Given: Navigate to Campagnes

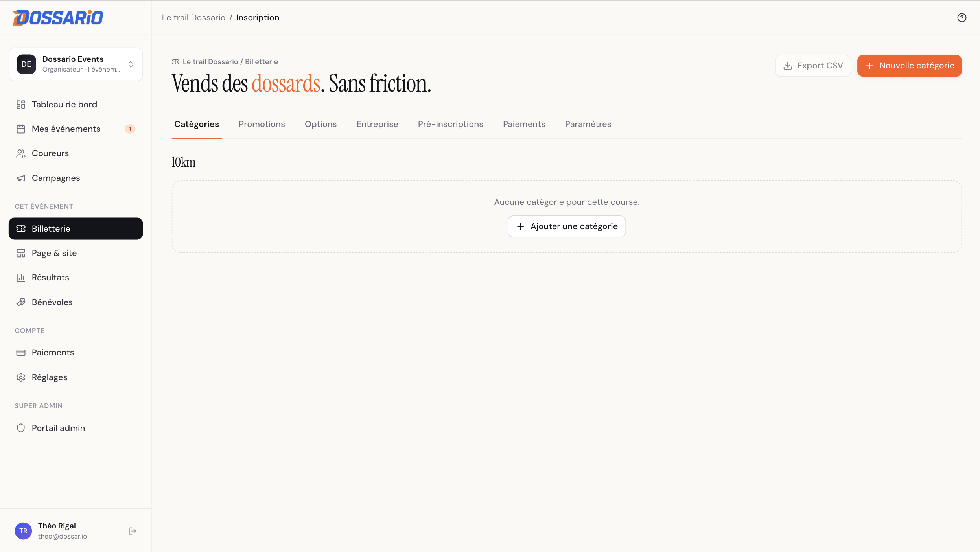Looking at the screenshot, I should [x=76, y=178].
